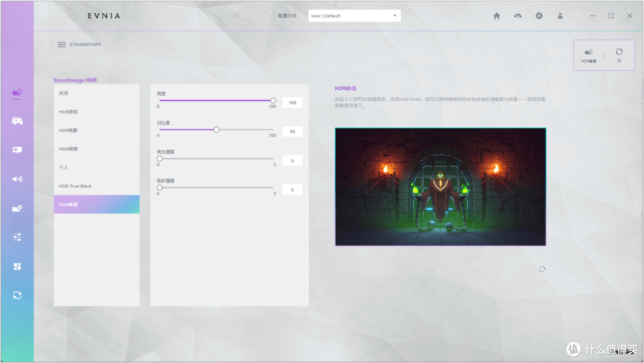Open the gaming controller sidebar section
This screenshot has width=644, height=363.
[17, 121]
